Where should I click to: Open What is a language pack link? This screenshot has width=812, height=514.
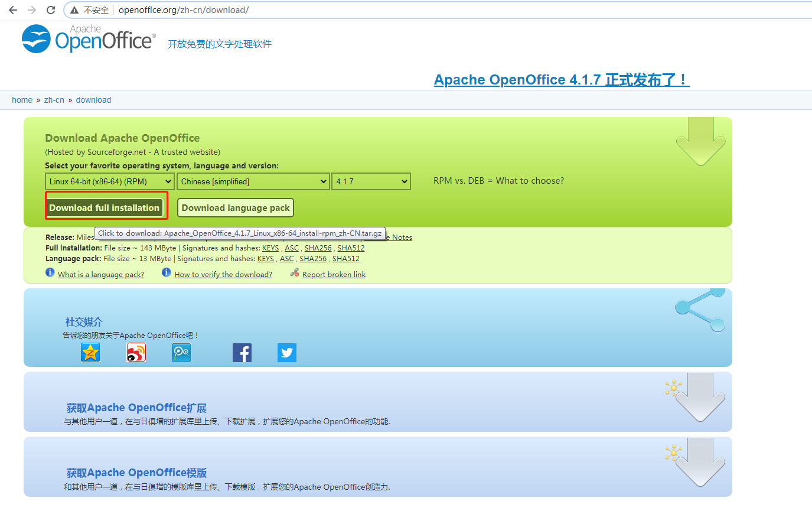point(101,275)
